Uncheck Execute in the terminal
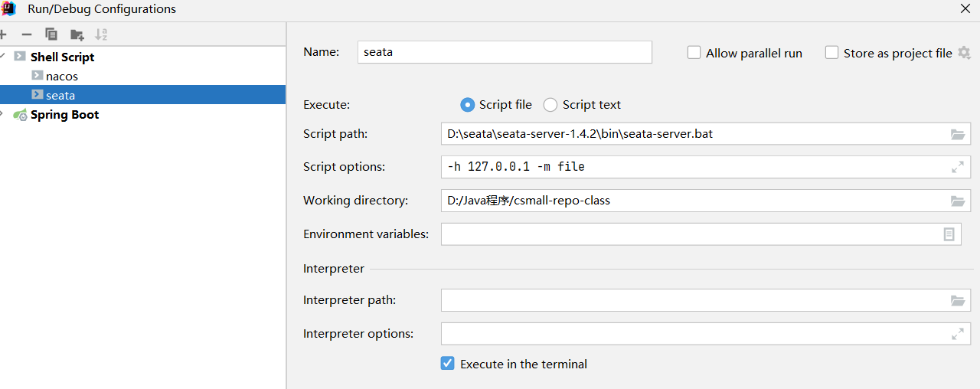Screen dimensions: 980x389 448,364
